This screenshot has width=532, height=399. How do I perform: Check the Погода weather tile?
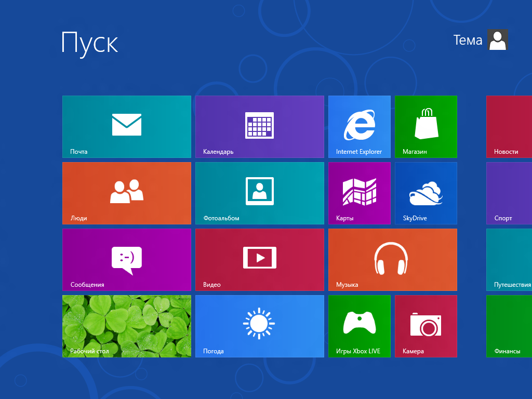pos(259,326)
